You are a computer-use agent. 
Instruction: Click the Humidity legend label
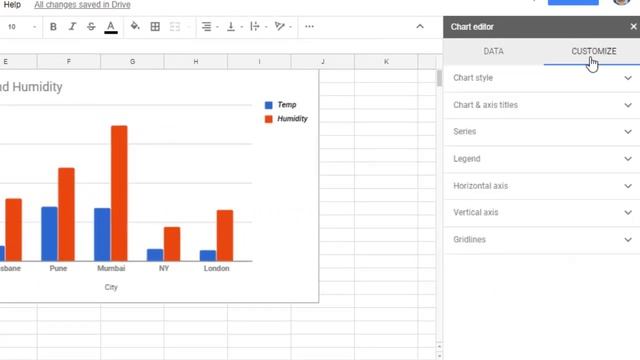[292, 119]
